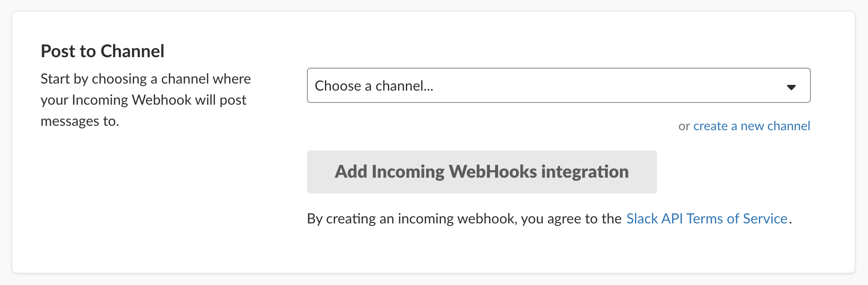
Task: Click the words "new channel" in blue link
Action: (775, 126)
